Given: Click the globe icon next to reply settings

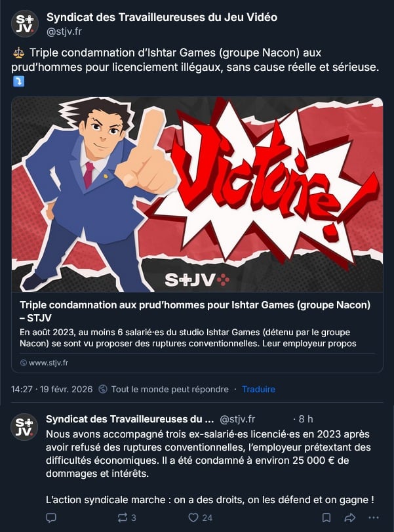Looking at the screenshot, I should pyautogui.click(x=103, y=389).
